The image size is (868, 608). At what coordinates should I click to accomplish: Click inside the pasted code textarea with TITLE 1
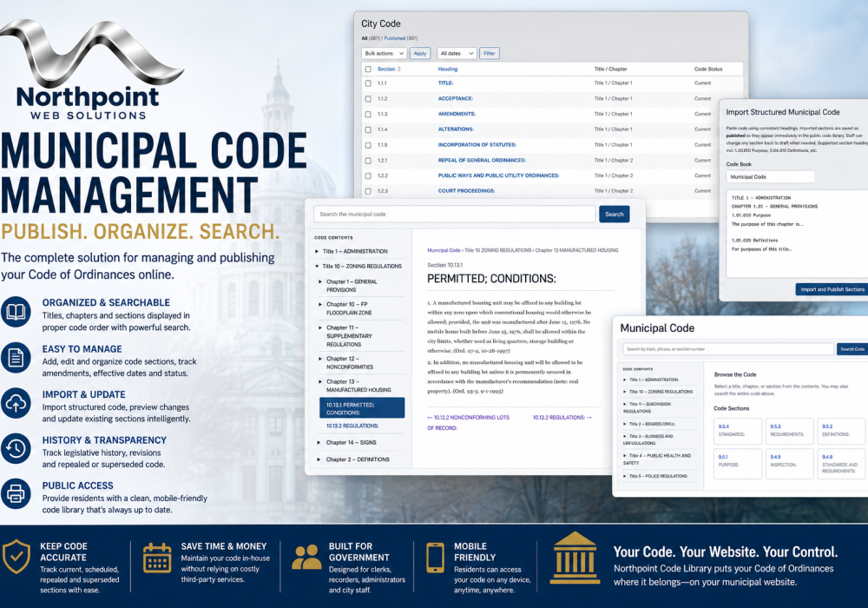coord(797,233)
